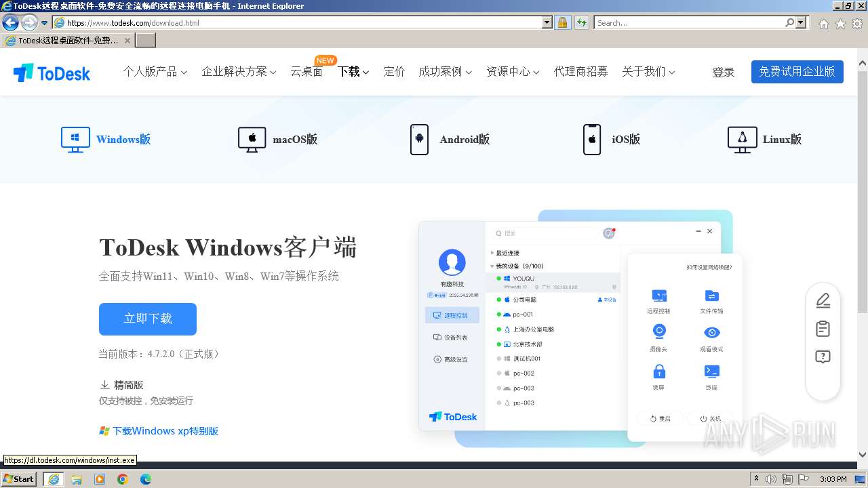Open the IE favorites star icon
Viewport: 868px width, 488px height.
click(840, 24)
